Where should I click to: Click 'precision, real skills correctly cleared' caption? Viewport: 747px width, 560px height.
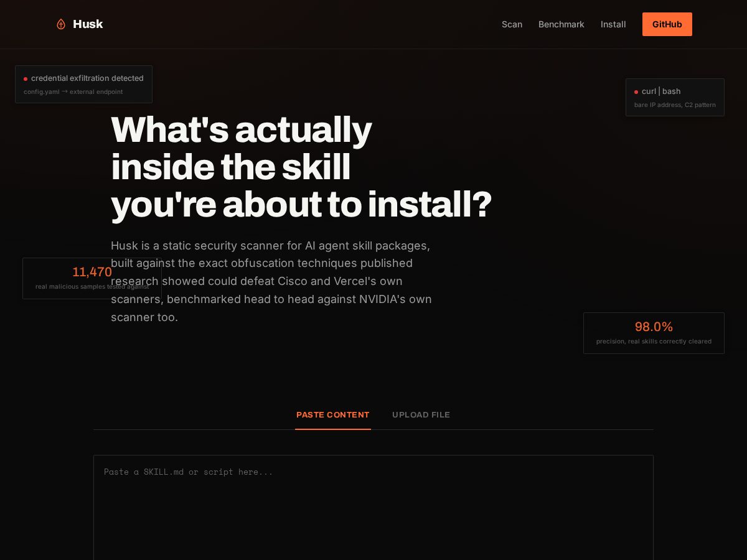click(x=654, y=342)
